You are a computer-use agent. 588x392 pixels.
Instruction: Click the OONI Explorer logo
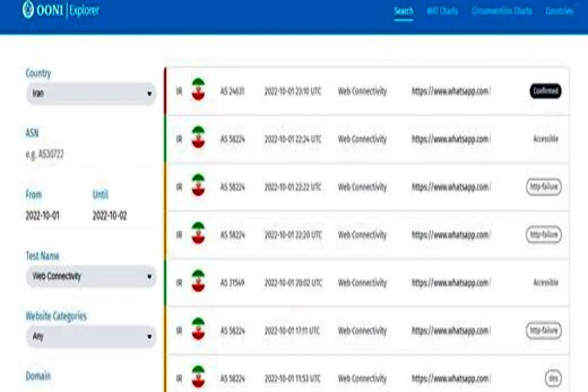point(61,10)
